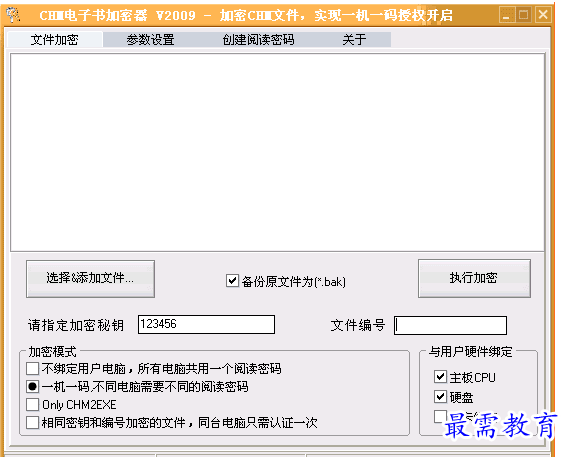Screen dimensions: 566x457
Task: Toggle 备份原文件为(*.bak) checkbox
Action: tap(232, 281)
